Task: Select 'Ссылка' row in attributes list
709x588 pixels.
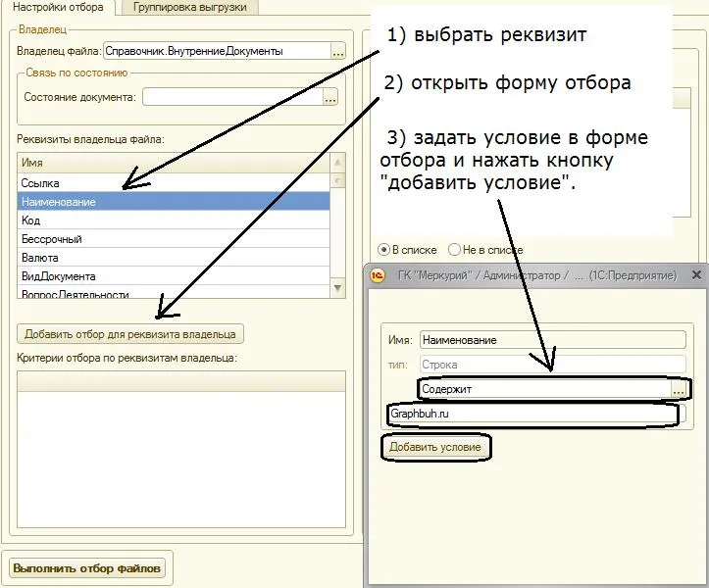Action: tap(174, 183)
